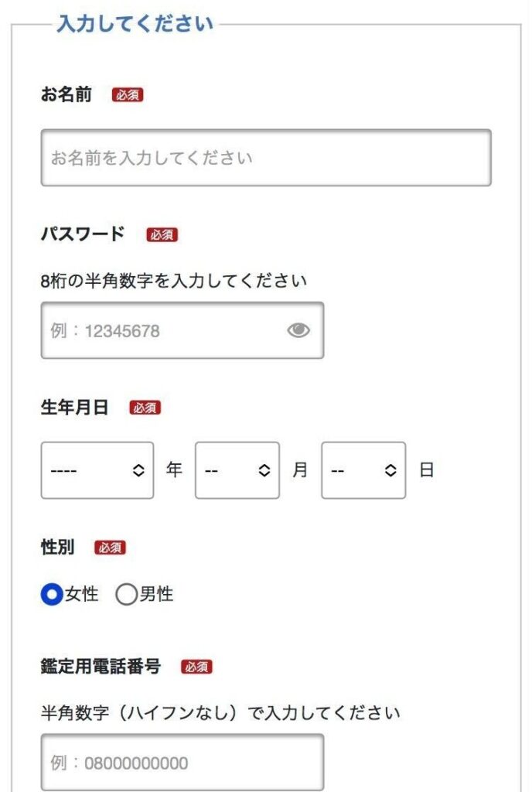Viewport: 532px width, 792px height.
Task: Open the birth year dropdown
Action: (97, 469)
